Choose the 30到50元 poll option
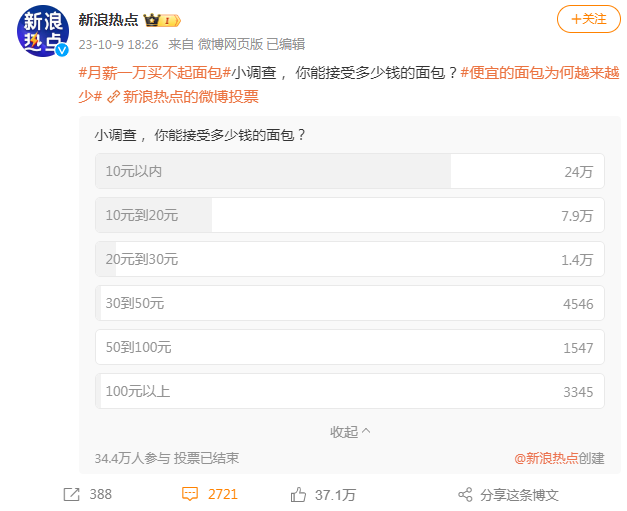The width and height of the screenshot is (627, 511). tap(349, 304)
